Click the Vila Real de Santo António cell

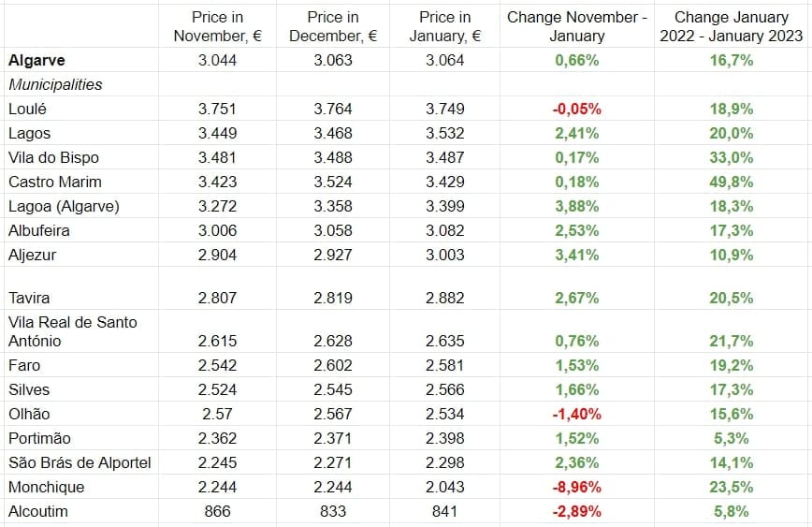(72, 331)
